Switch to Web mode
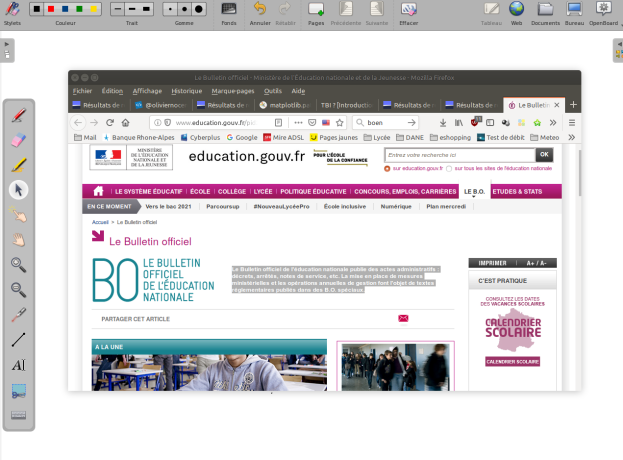Screen dimensions: 623x460 [517, 10]
